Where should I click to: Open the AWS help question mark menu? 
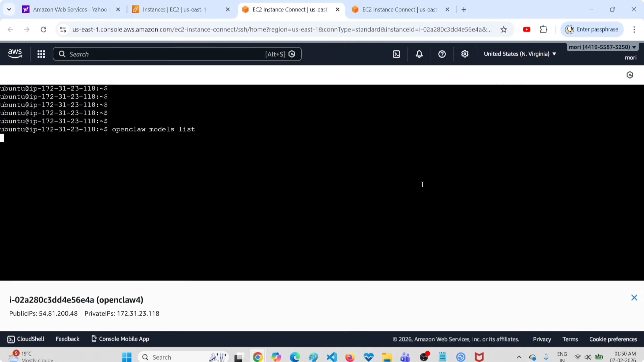pyautogui.click(x=442, y=54)
